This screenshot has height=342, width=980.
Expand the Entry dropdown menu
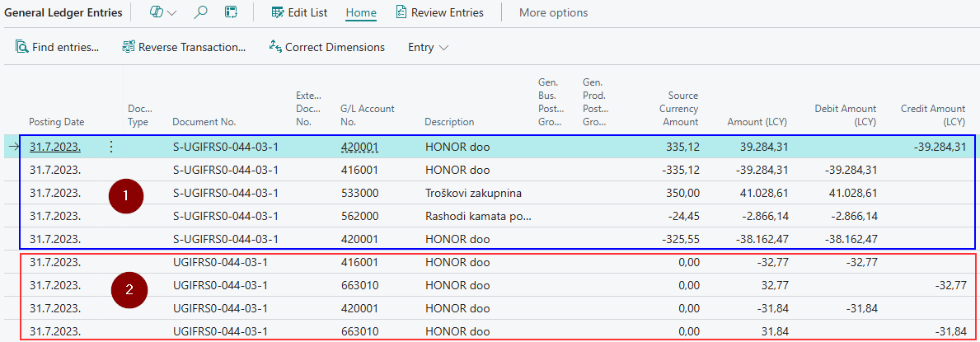click(x=428, y=47)
